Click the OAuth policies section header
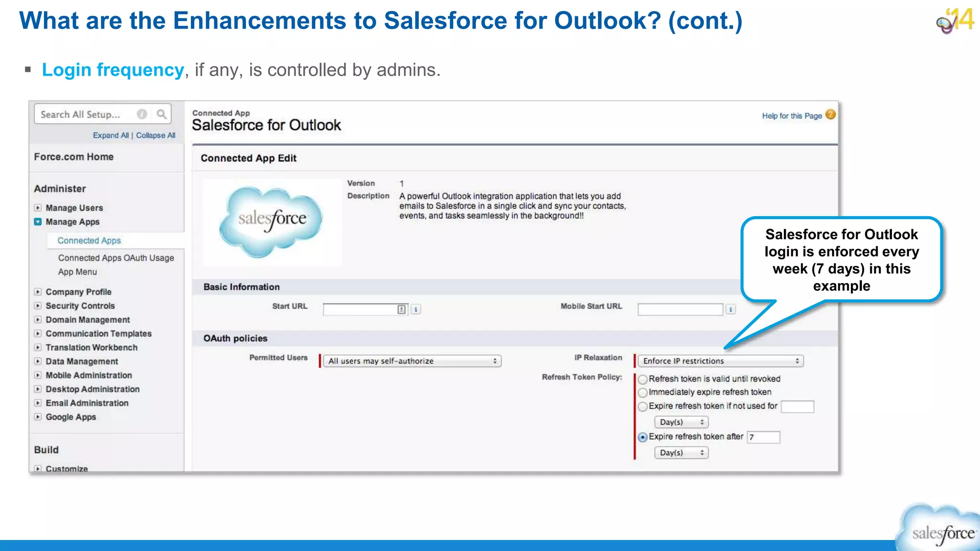The image size is (980, 551). [x=235, y=338]
